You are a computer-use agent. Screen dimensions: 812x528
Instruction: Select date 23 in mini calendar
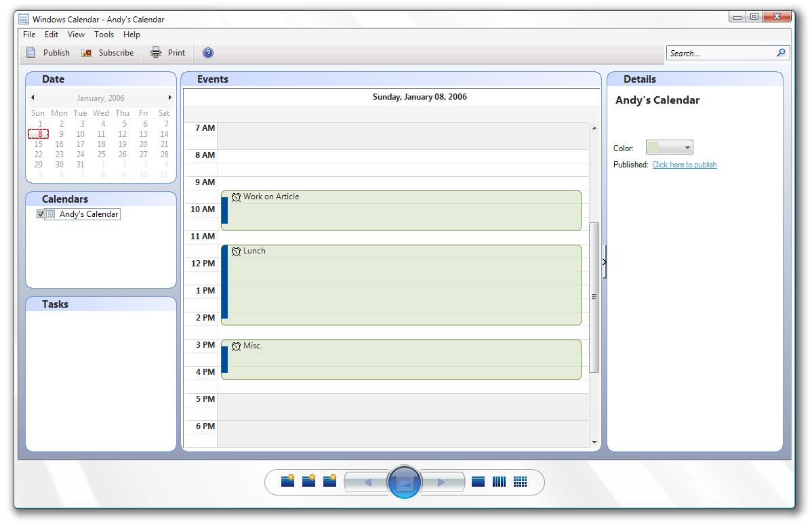(x=60, y=155)
